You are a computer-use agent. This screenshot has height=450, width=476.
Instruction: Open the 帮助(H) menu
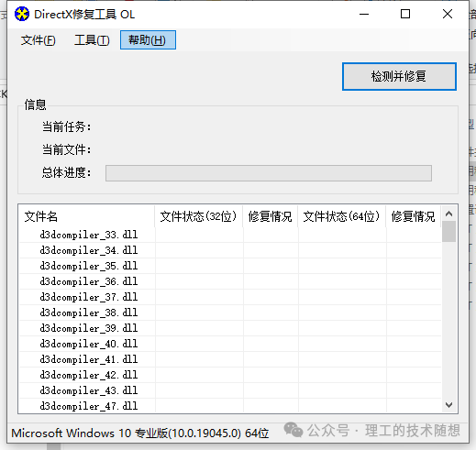coord(148,39)
